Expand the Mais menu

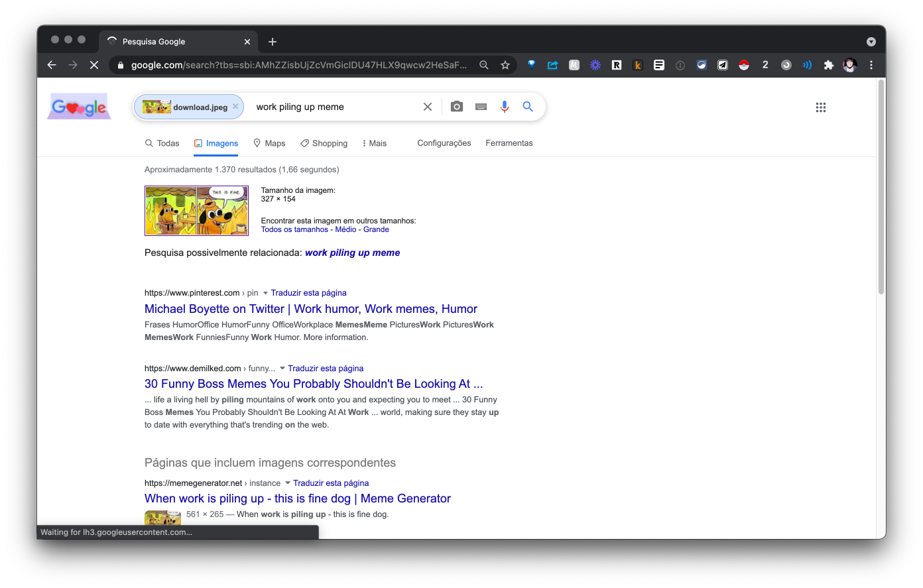(375, 143)
